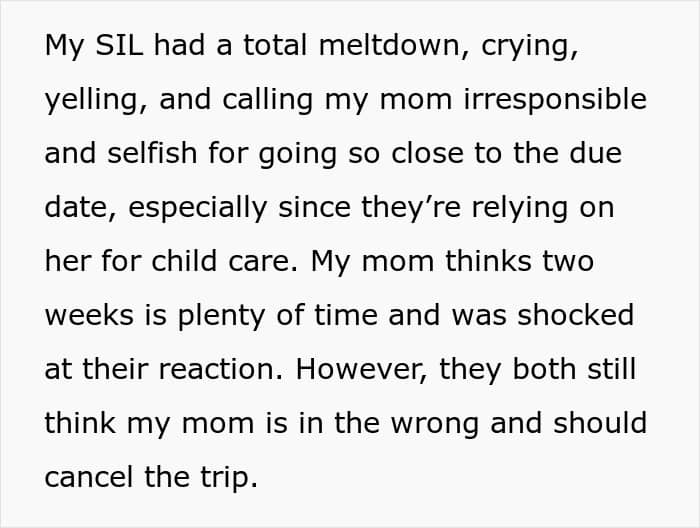
Task: Click the word "trip" ending the paragraph
Action: coord(229,477)
